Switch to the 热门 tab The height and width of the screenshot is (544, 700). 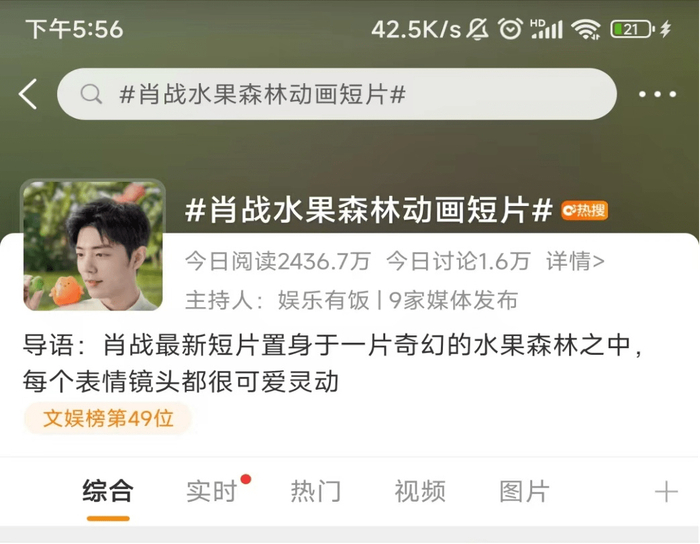tap(316, 491)
